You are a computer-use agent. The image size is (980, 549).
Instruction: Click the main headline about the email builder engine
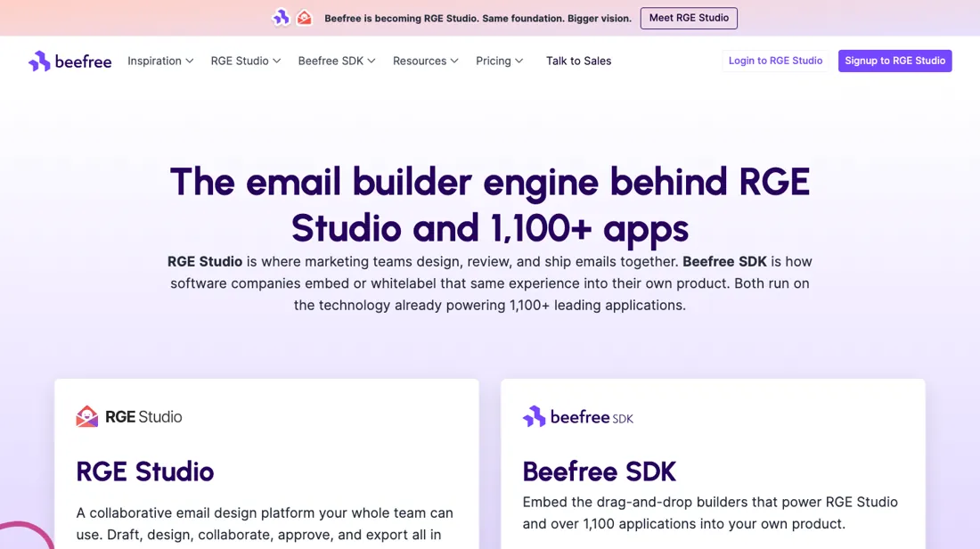(490, 204)
